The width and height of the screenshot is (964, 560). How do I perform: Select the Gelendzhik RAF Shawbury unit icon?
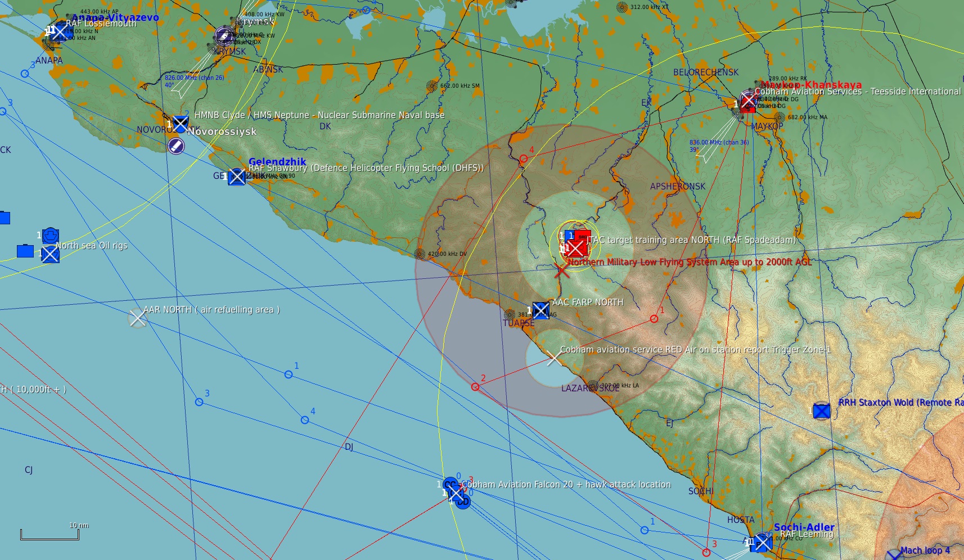click(x=237, y=177)
